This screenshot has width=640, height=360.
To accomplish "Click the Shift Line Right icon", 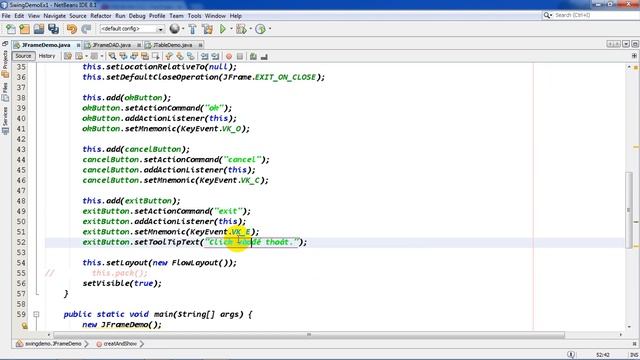I will tap(215, 56).
